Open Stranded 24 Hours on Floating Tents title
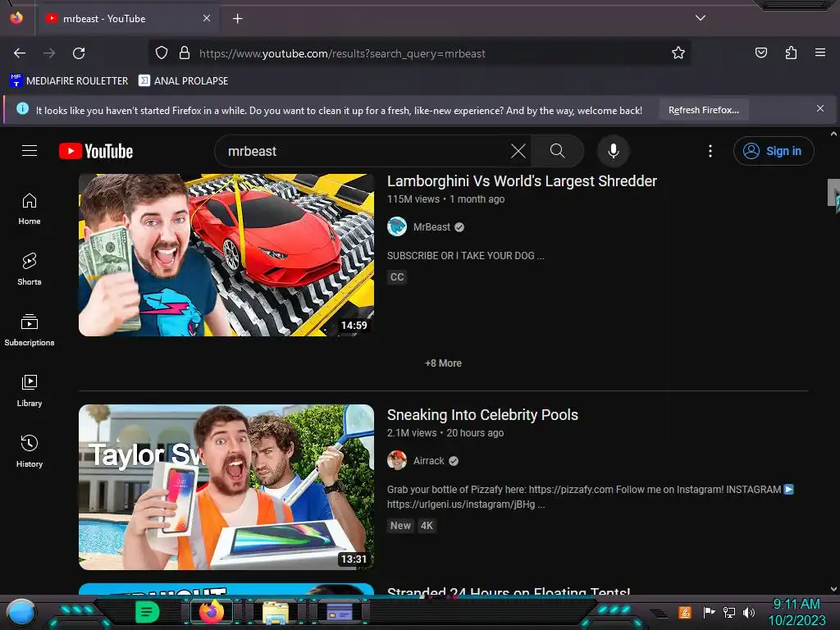This screenshot has width=840, height=630. 509,591
